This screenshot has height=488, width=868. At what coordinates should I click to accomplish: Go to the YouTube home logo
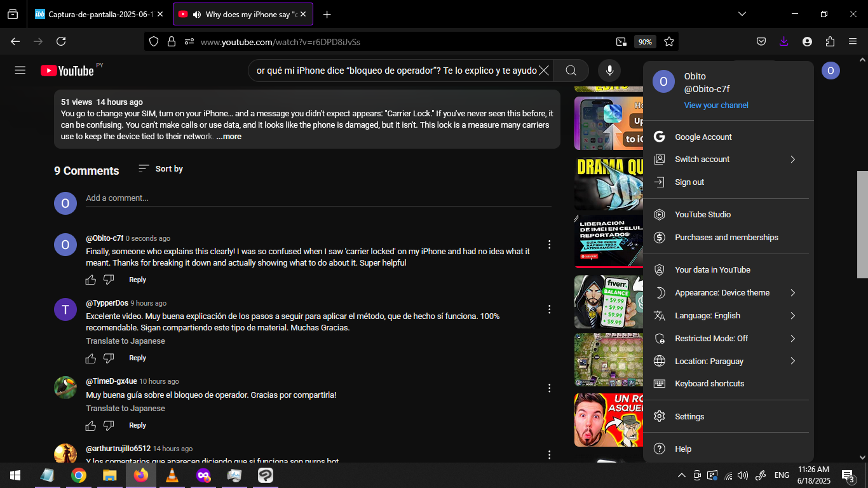click(67, 71)
